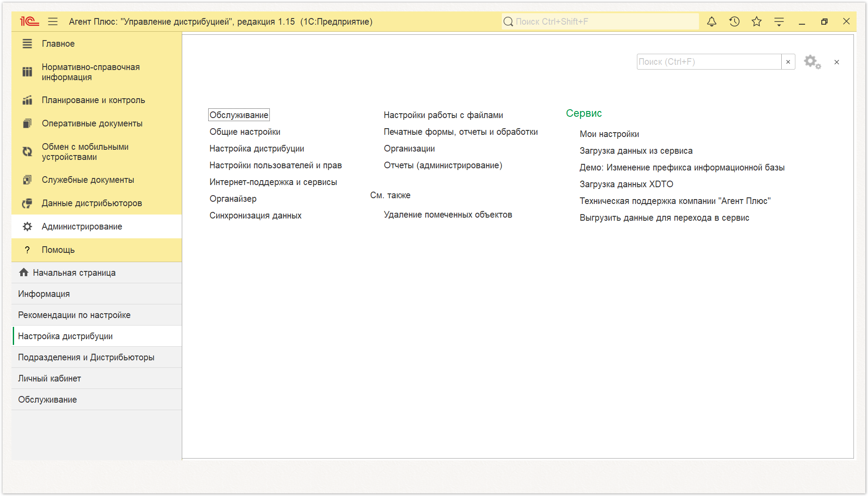Focus the global search field Ctrl+Shift+F
This screenshot has width=868, height=496.
(x=600, y=21)
